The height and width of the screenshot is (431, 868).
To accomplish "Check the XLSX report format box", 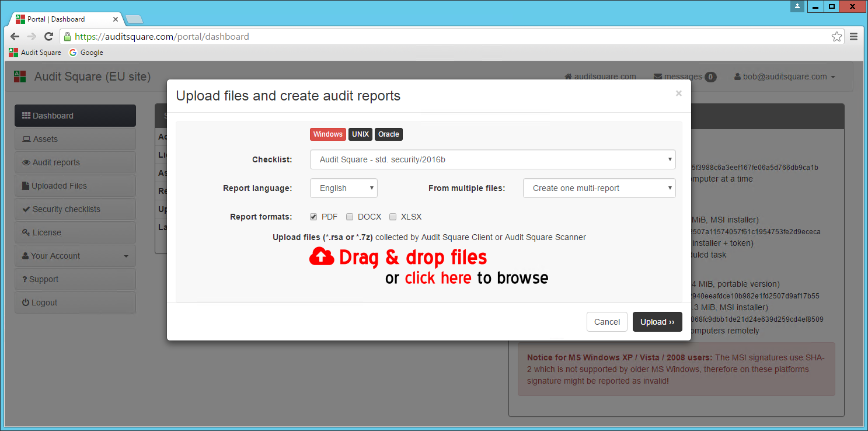I will click(x=393, y=217).
